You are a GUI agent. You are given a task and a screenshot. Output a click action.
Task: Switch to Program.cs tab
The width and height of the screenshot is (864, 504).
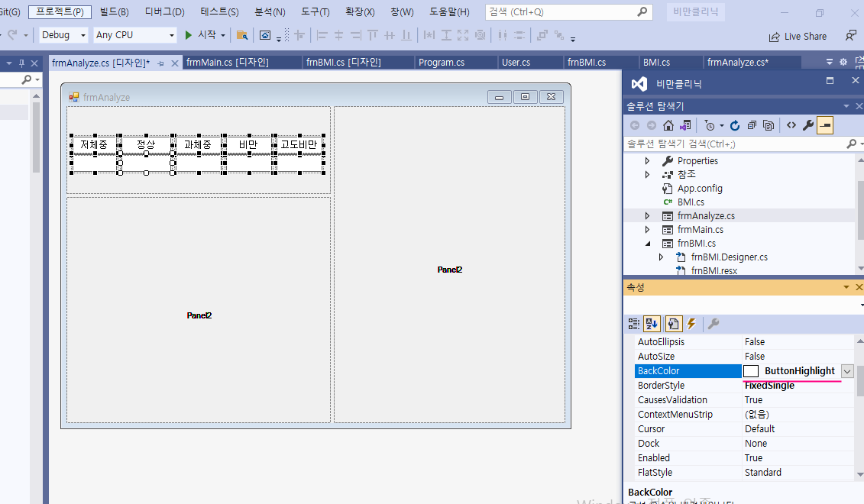point(442,63)
